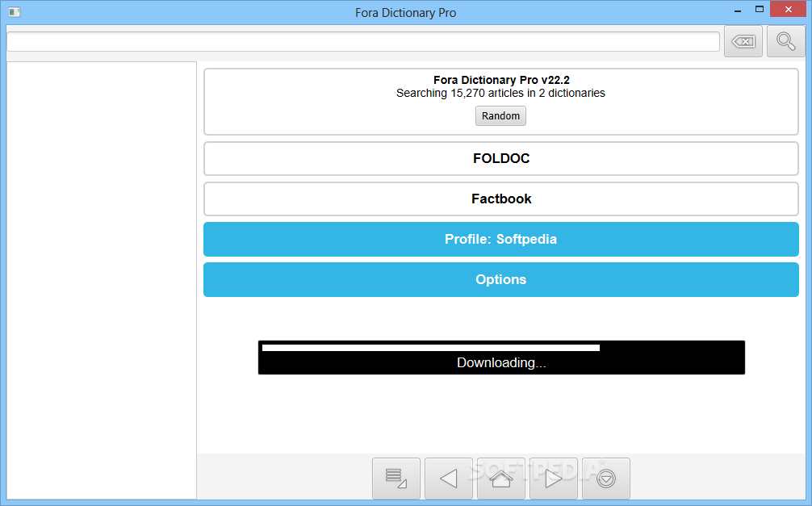The height and width of the screenshot is (506, 812).
Task: Maximize the Fora Dictionary Pro window
Action: coord(760,10)
